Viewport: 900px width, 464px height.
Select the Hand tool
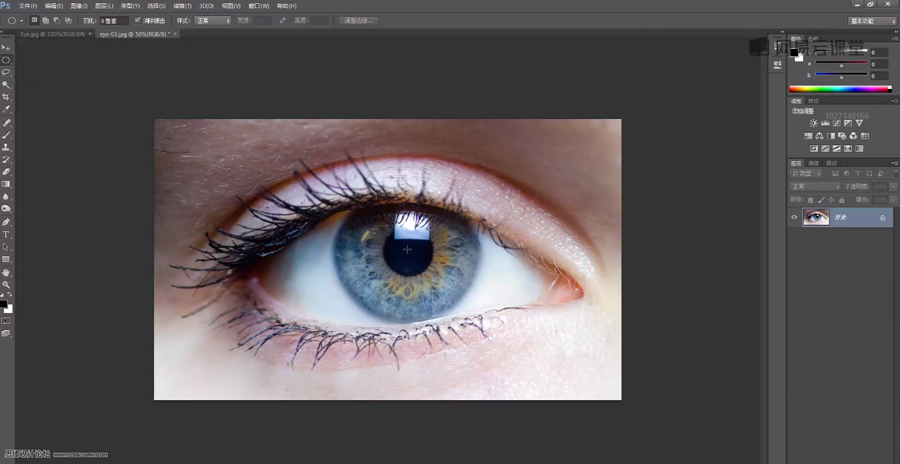(6, 272)
